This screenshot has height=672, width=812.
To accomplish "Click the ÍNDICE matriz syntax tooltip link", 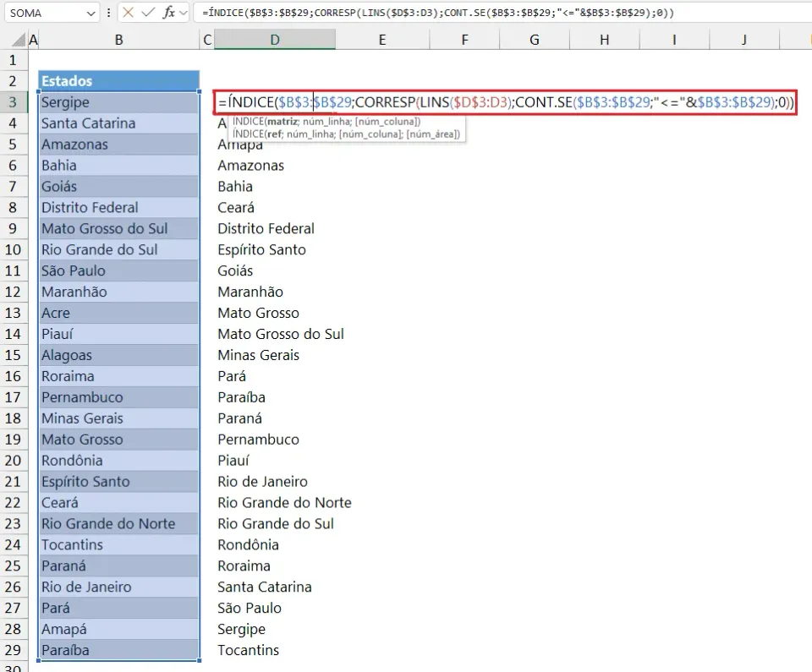I will (326, 122).
